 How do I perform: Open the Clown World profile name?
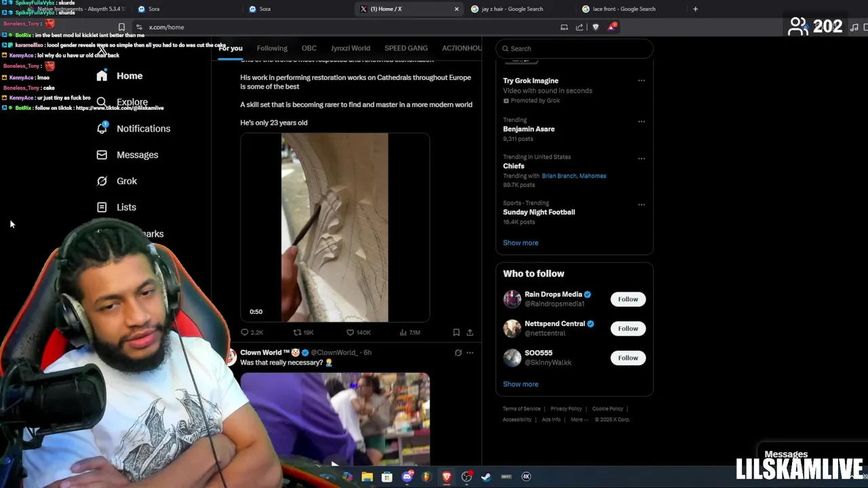[266, 352]
